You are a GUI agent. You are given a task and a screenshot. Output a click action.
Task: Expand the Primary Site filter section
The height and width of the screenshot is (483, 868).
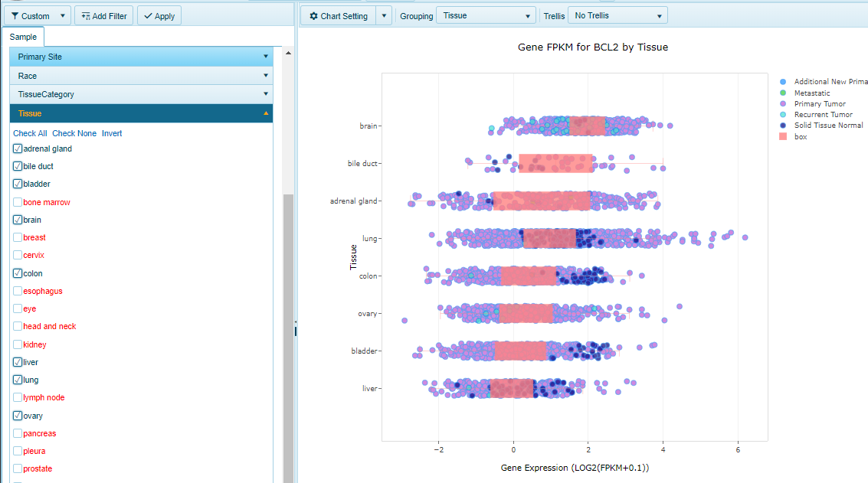[x=142, y=57]
